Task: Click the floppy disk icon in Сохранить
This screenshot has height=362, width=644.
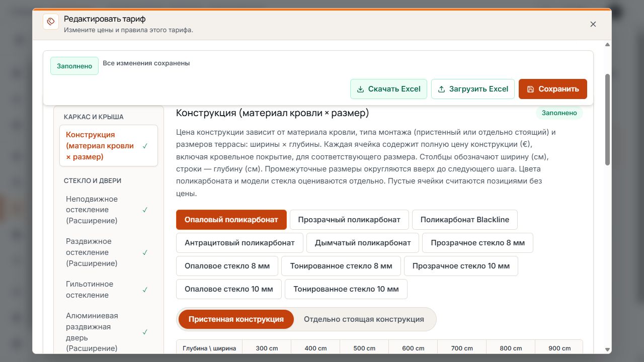Action: point(530,89)
